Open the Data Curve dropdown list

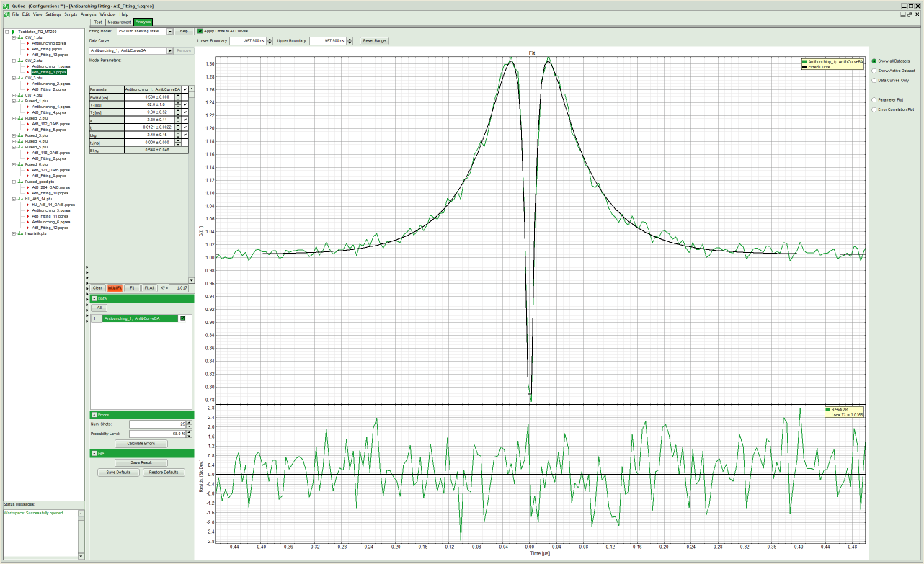(x=170, y=51)
